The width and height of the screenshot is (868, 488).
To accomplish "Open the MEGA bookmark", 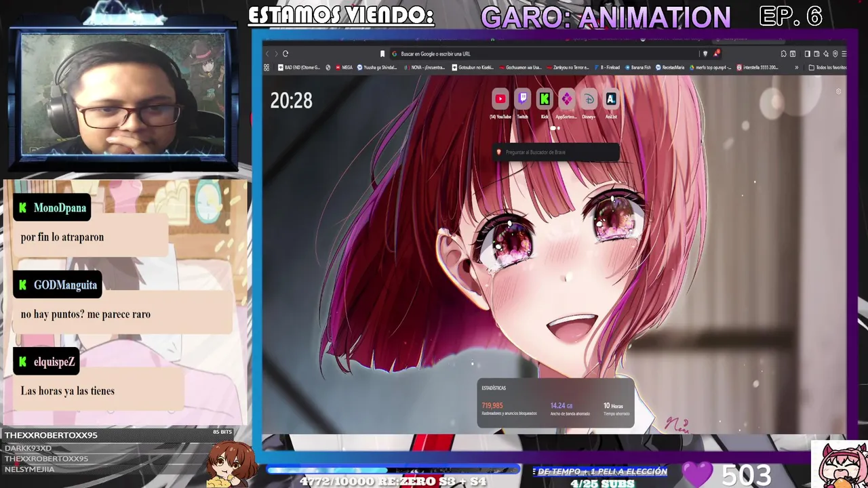I will tap(344, 67).
